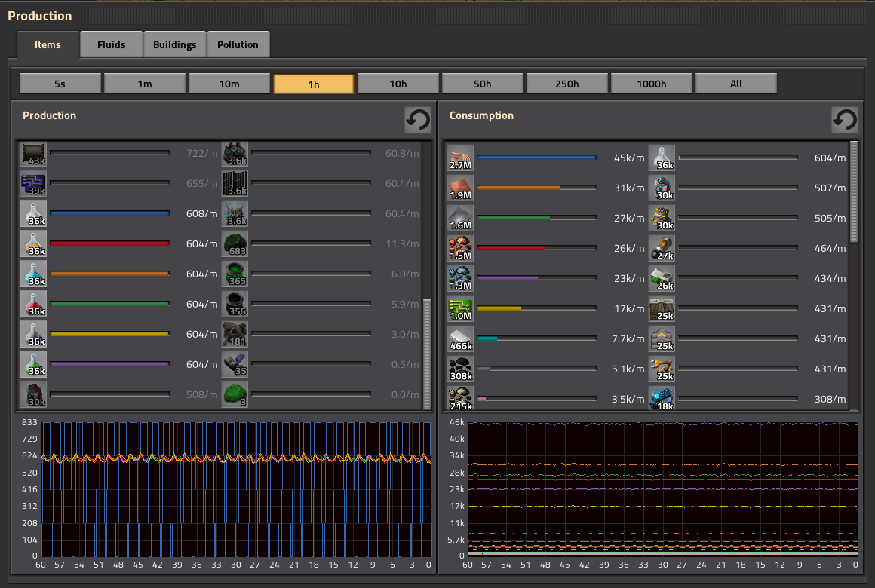Open the Buildings tab

point(175,44)
